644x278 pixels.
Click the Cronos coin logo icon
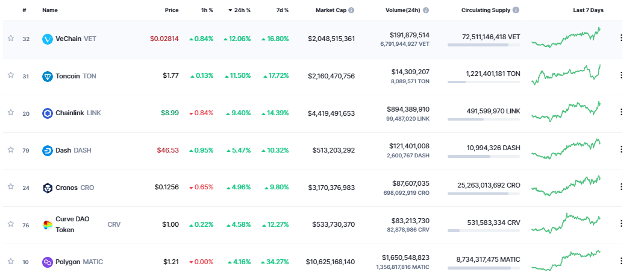[48, 188]
